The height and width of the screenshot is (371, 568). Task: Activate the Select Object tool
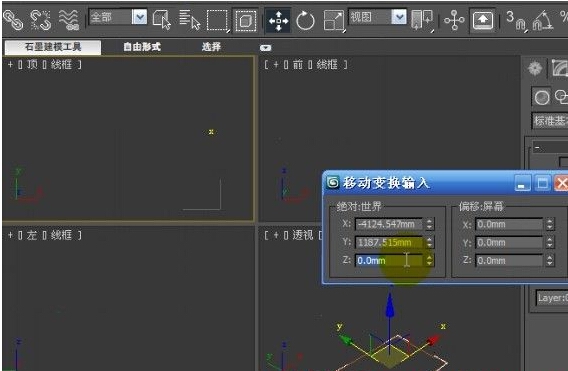point(162,20)
